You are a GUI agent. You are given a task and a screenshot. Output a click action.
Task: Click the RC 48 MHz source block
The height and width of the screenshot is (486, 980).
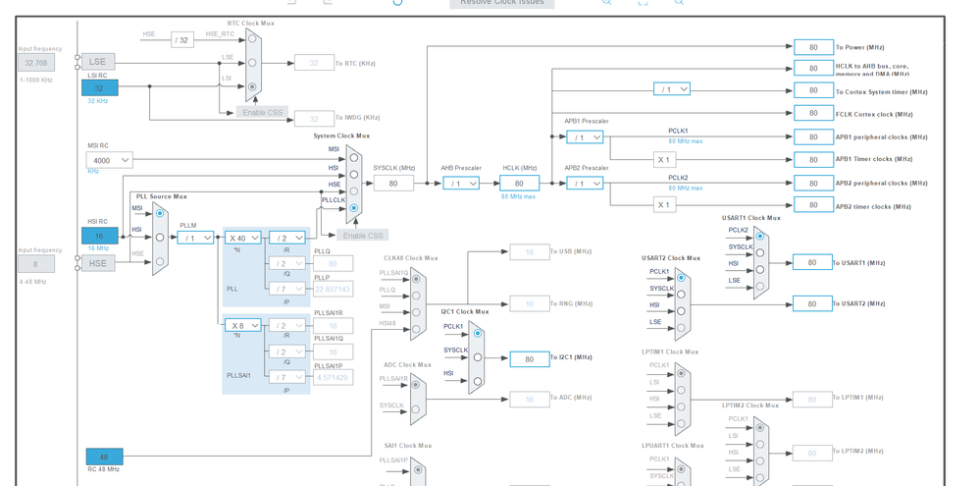point(104,457)
